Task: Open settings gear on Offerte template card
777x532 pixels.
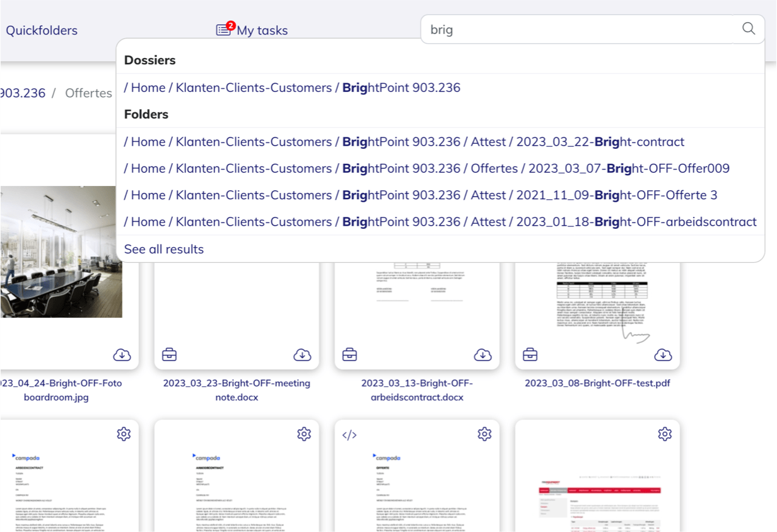Action: click(x=484, y=434)
